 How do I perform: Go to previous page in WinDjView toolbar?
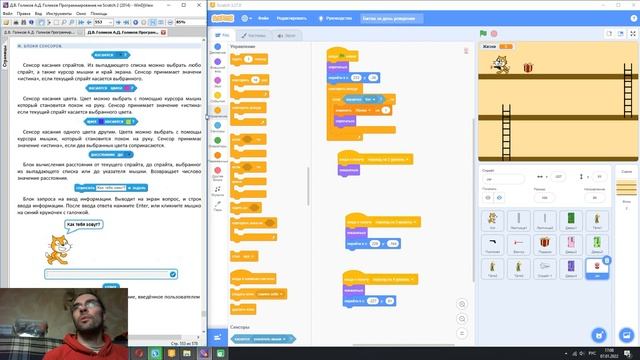point(89,22)
